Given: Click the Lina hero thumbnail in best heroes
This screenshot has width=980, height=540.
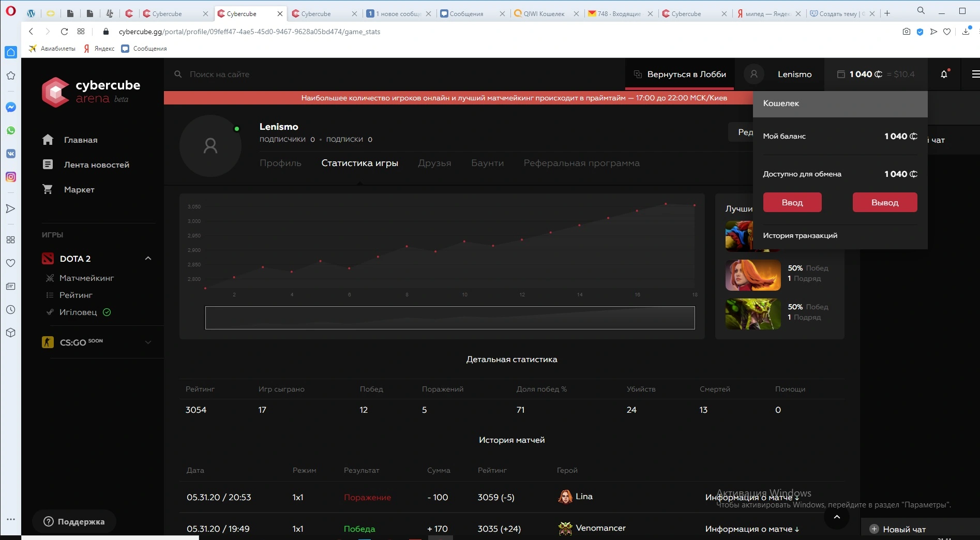Looking at the screenshot, I should [x=753, y=275].
